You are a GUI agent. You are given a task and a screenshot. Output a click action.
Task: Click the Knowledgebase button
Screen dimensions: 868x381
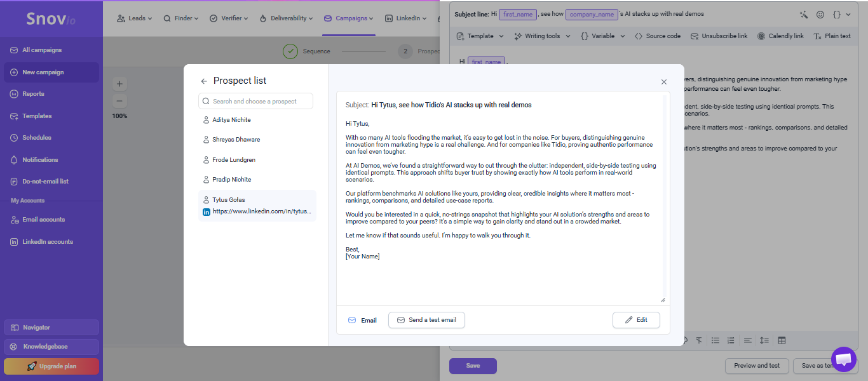tap(51, 347)
